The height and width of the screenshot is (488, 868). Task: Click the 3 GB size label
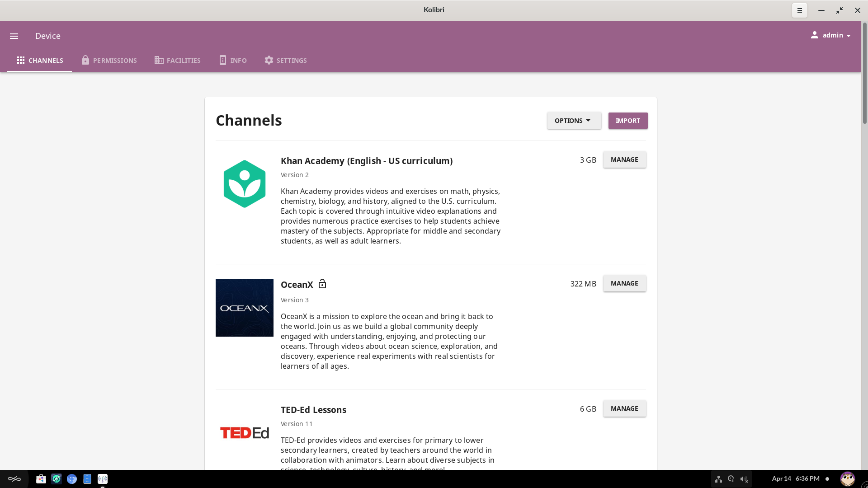tap(588, 160)
